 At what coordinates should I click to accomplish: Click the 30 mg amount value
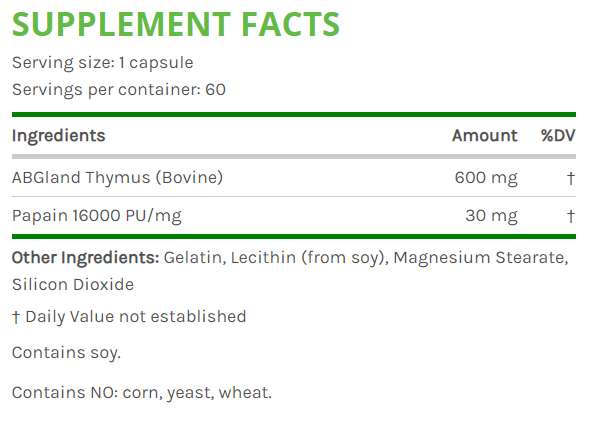click(491, 215)
